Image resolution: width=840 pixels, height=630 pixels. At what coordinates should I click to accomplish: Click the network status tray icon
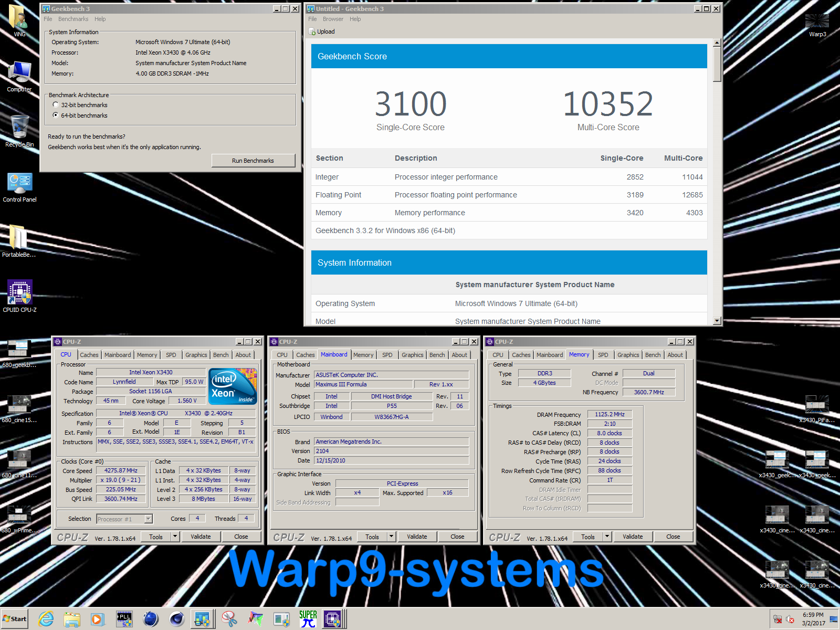[778, 619]
